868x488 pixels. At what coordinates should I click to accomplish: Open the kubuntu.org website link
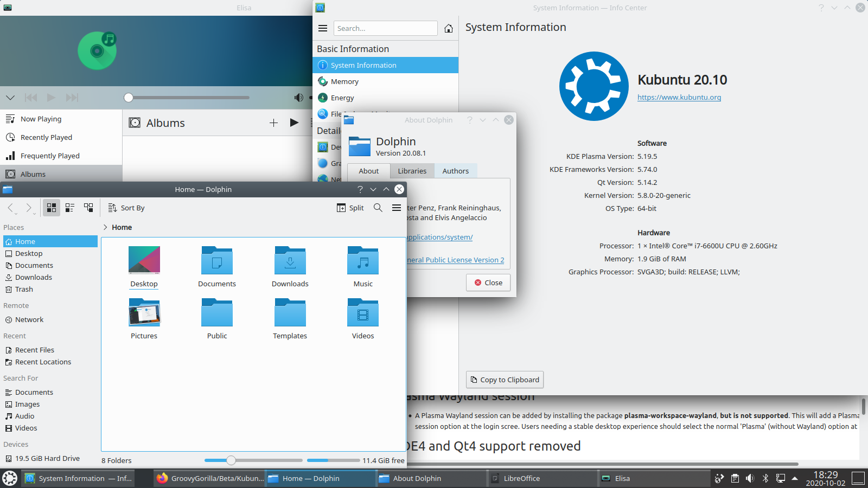coord(679,98)
